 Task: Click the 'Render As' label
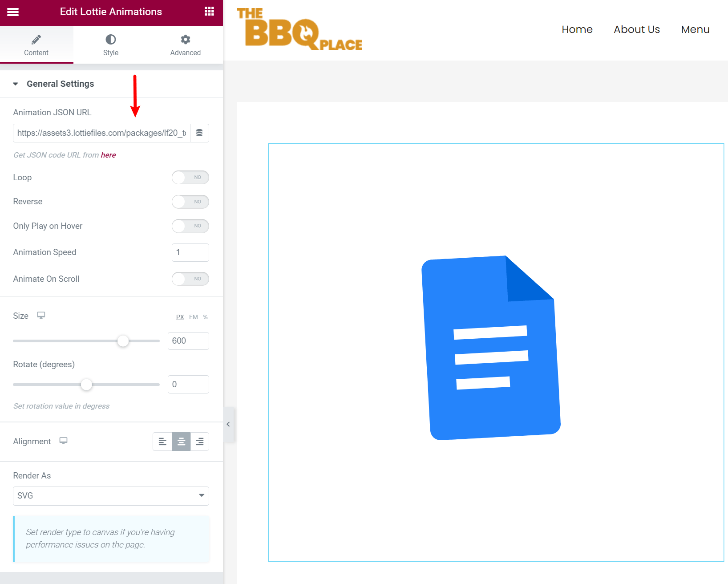click(x=32, y=475)
